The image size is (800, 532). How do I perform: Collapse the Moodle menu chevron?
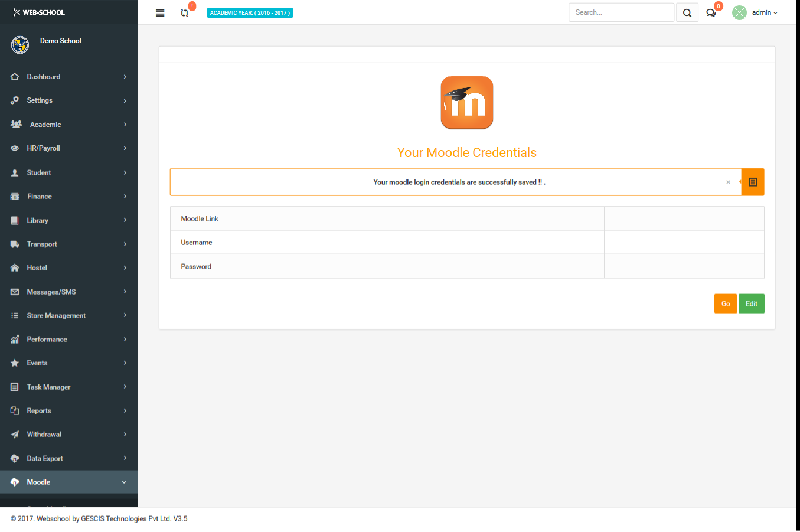point(124,482)
